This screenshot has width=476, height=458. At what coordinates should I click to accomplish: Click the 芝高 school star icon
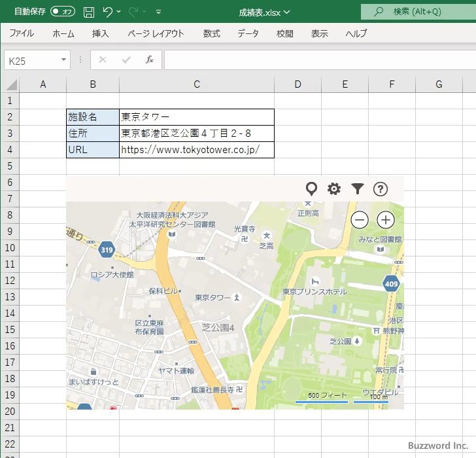point(267,236)
